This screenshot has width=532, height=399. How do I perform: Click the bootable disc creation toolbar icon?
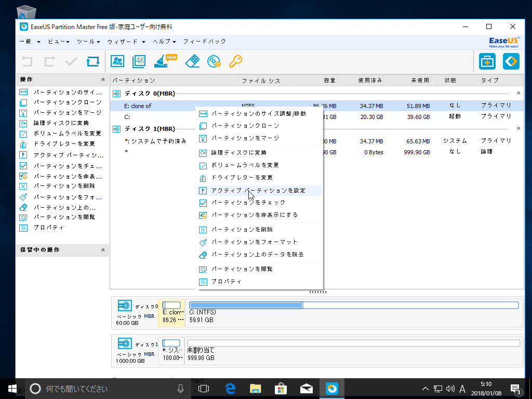pyautogui.click(x=214, y=61)
